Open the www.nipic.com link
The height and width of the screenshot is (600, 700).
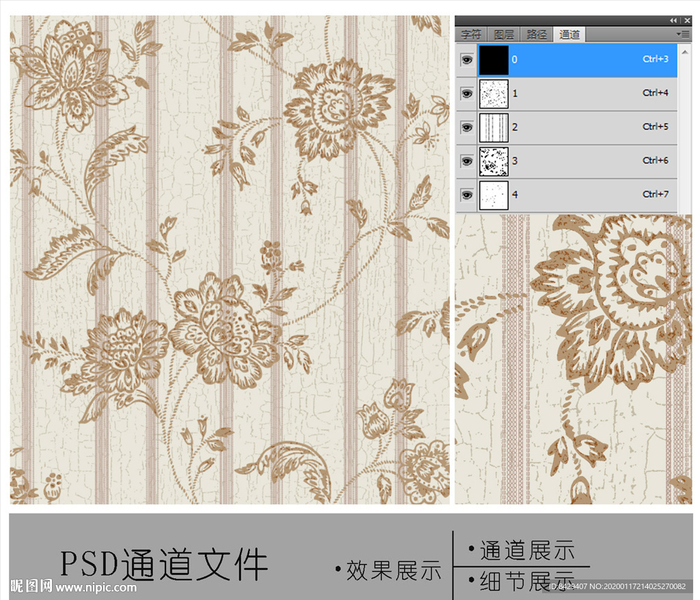point(96,588)
